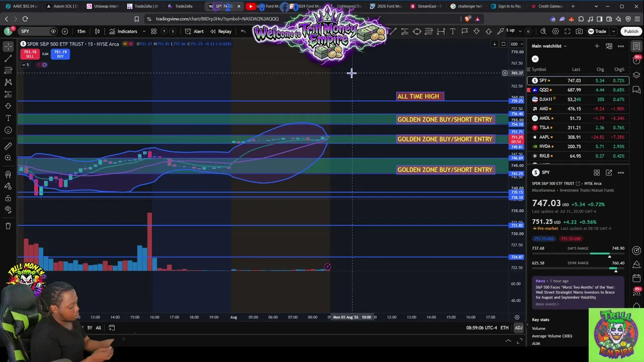Select AAPL row in the watchlist
Screen dimensions: 644x362
(578, 137)
